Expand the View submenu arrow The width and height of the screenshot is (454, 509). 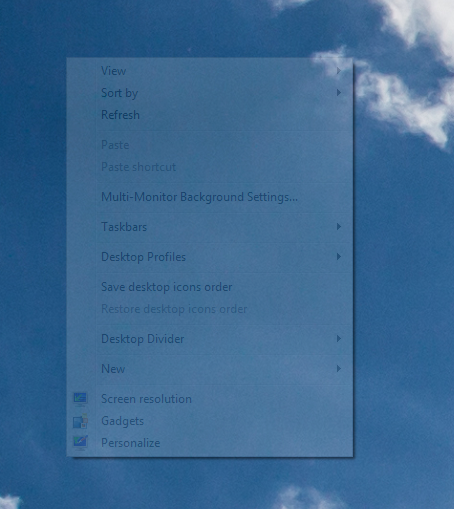point(339,71)
